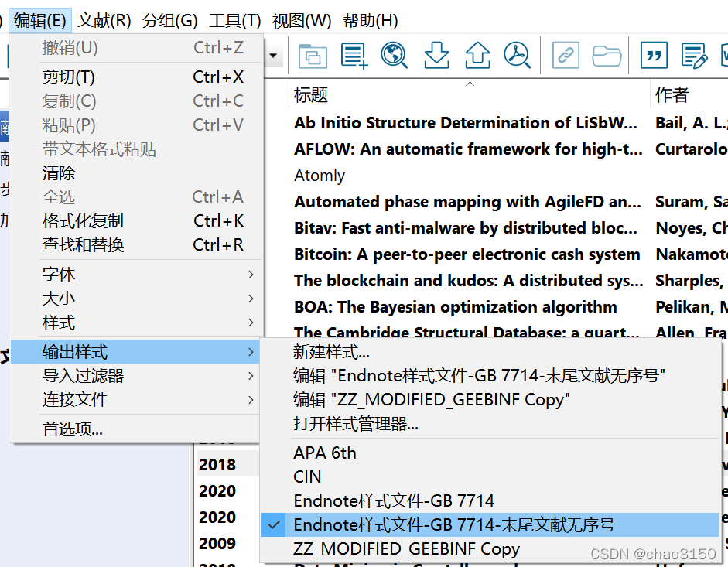The height and width of the screenshot is (567, 728).
Task: Click the 2018 year cell
Action: pyautogui.click(x=217, y=465)
